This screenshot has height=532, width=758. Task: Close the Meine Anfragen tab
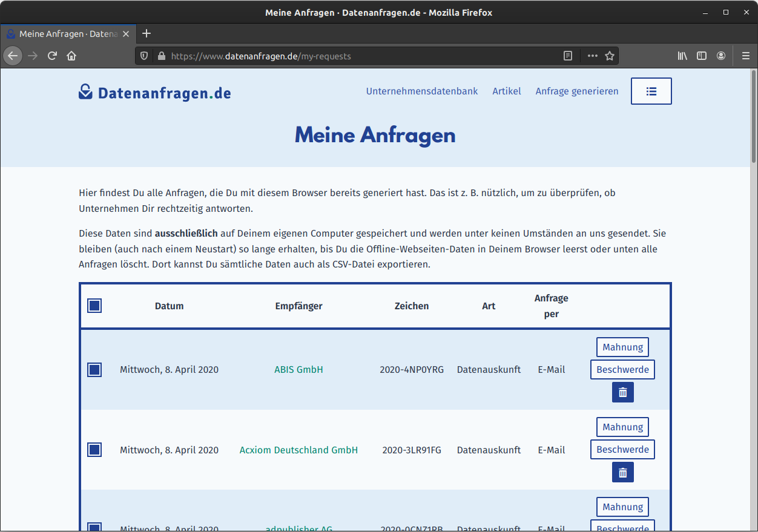click(x=126, y=34)
